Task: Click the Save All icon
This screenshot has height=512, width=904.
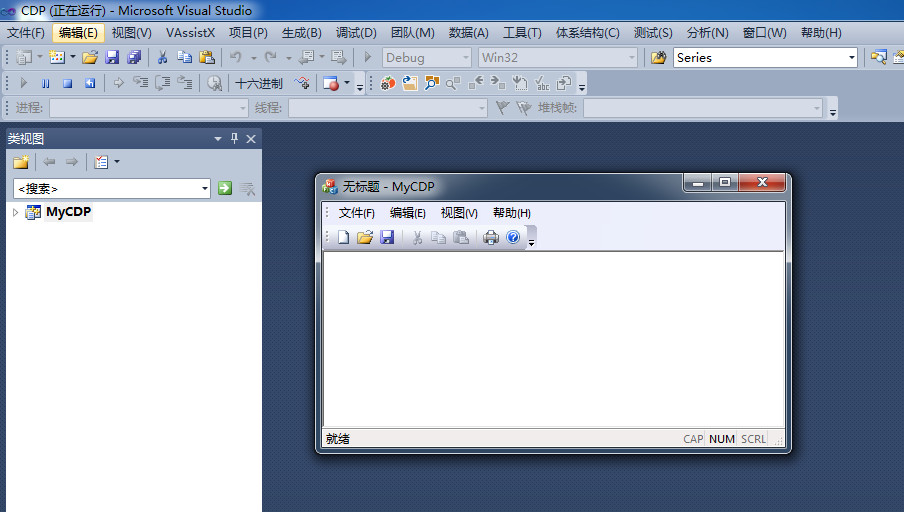Action: [134, 57]
